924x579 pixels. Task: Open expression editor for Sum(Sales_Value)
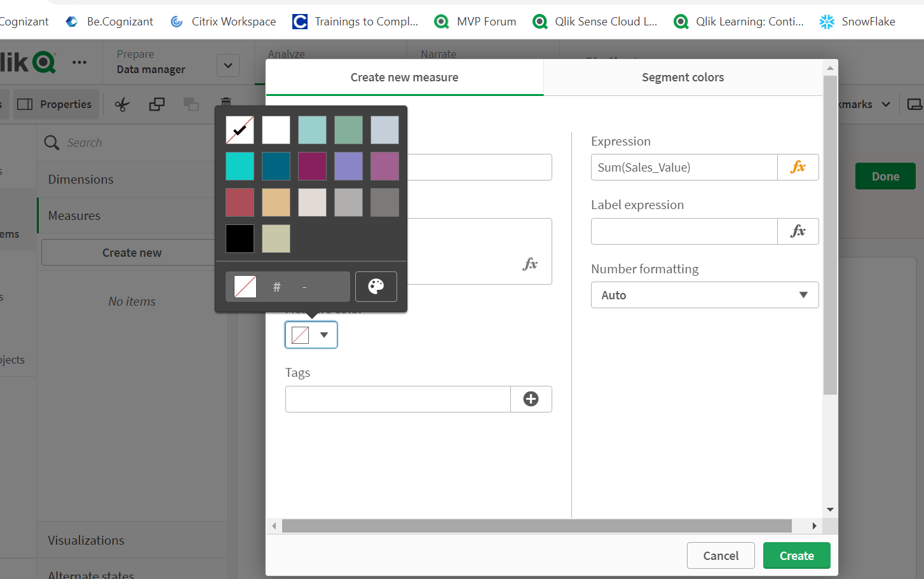pos(798,167)
